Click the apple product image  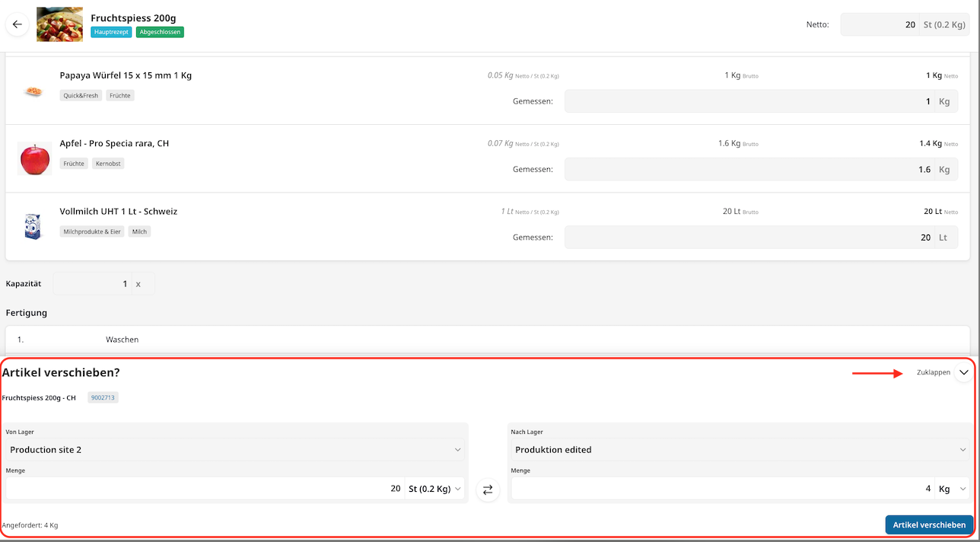(33, 158)
